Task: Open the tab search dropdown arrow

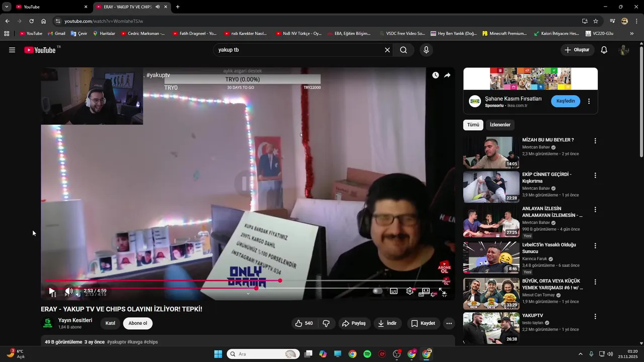Action: pyautogui.click(x=7, y=7)
